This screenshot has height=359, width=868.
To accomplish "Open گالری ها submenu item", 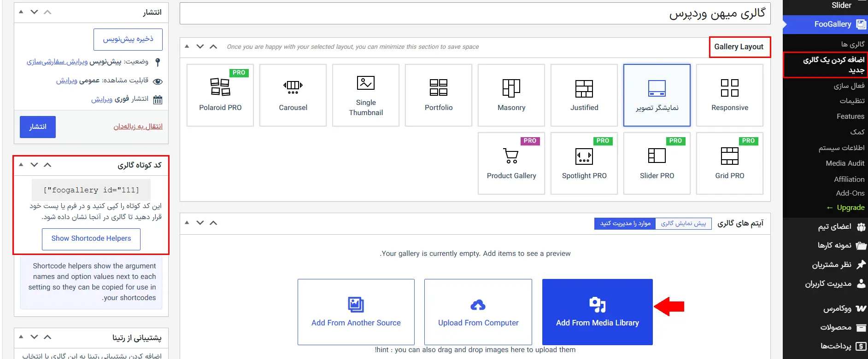I will pyautogui.click(x=853, y=44).
